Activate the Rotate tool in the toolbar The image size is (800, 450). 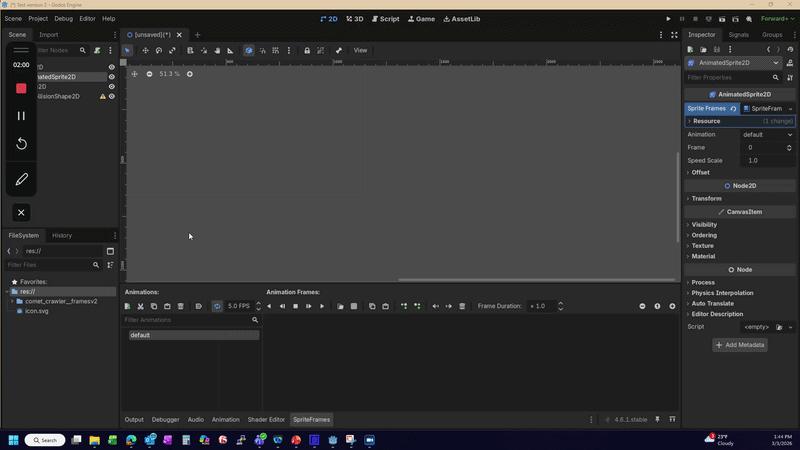pyautogui.click(x=159, y=50)
